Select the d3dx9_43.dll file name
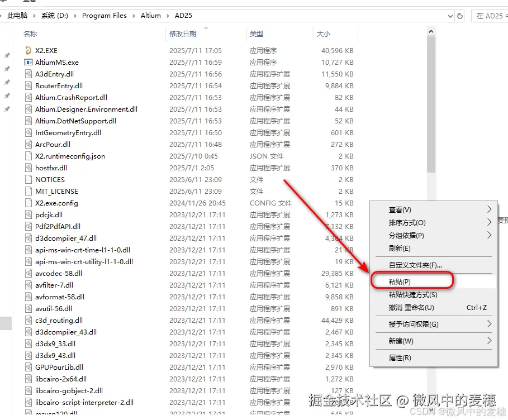The image size is (508, 420). click(55, 356)
